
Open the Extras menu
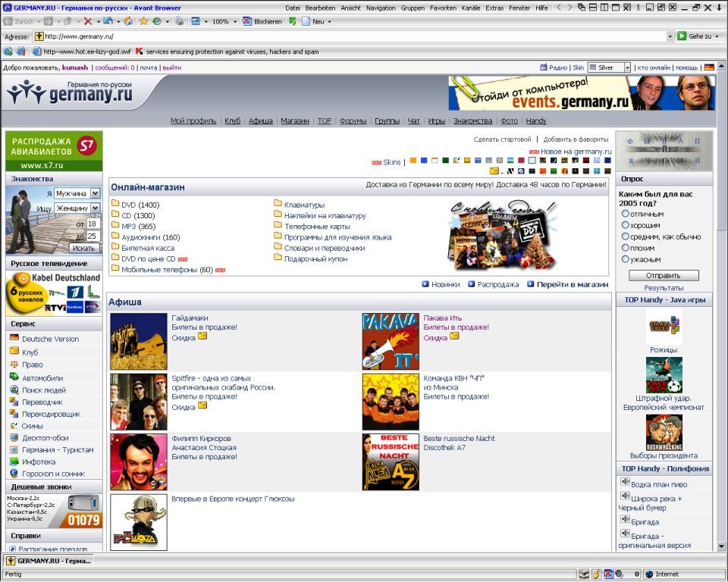pyautogui.click(x=494, y=8)
